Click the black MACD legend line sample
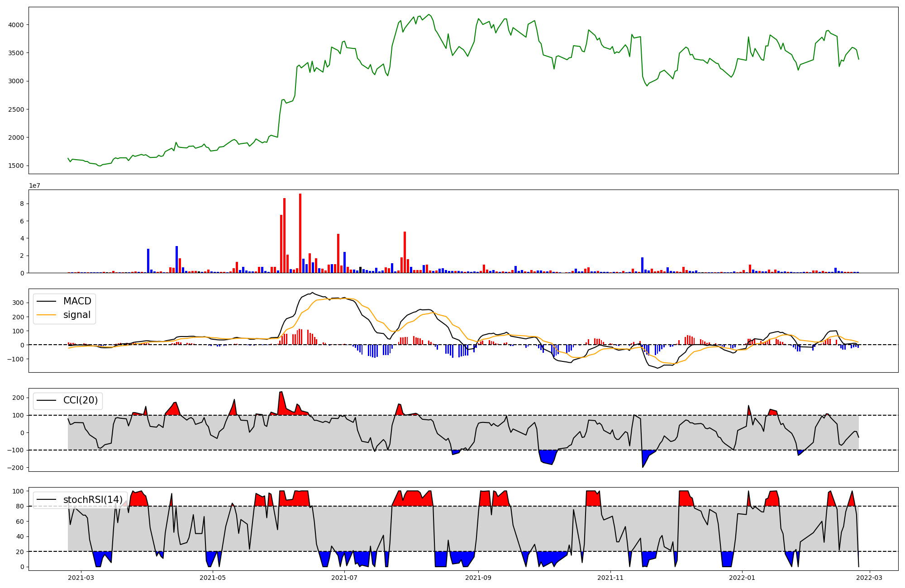 46,301
